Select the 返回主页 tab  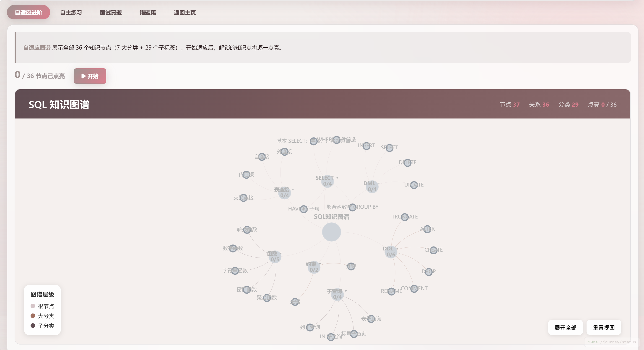tap(184, 12)
